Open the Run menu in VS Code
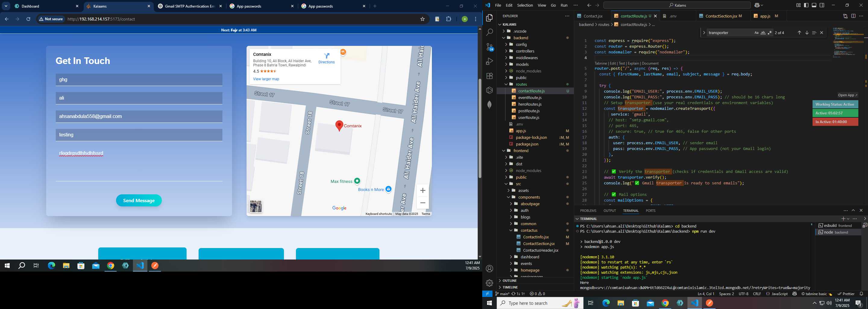 [x=564, y=5]
